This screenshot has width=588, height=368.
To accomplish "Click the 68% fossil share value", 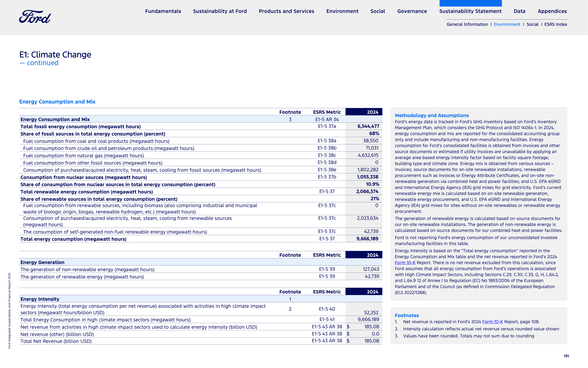I will tap(374, 134).
